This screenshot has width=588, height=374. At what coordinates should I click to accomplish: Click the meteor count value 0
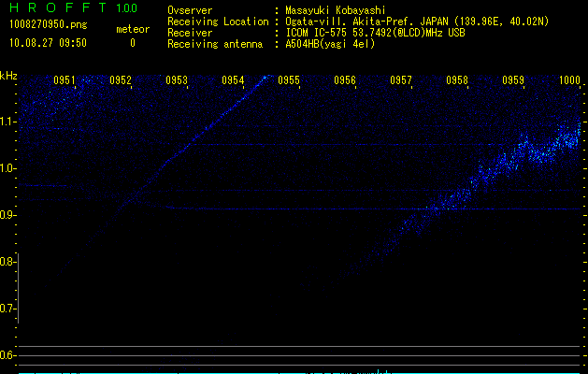[133, 43]
